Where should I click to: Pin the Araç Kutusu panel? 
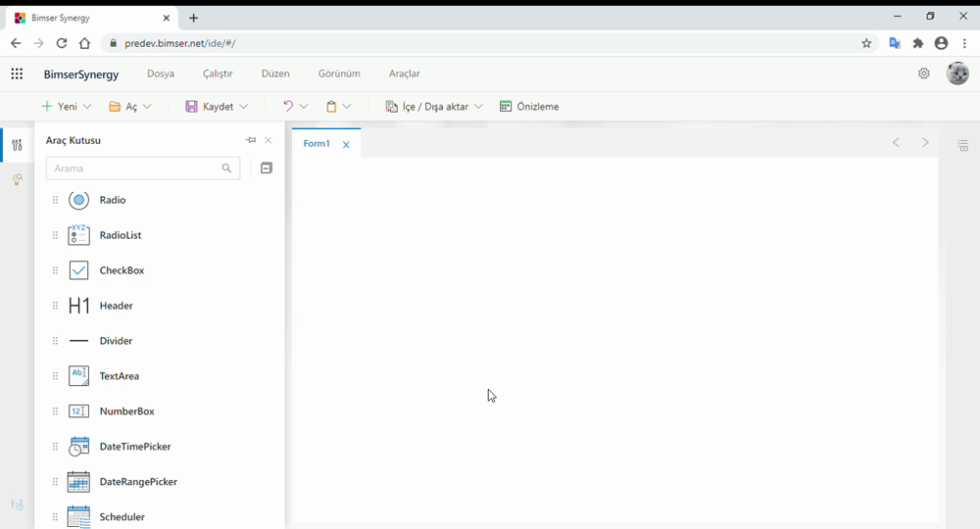[251, 141]
